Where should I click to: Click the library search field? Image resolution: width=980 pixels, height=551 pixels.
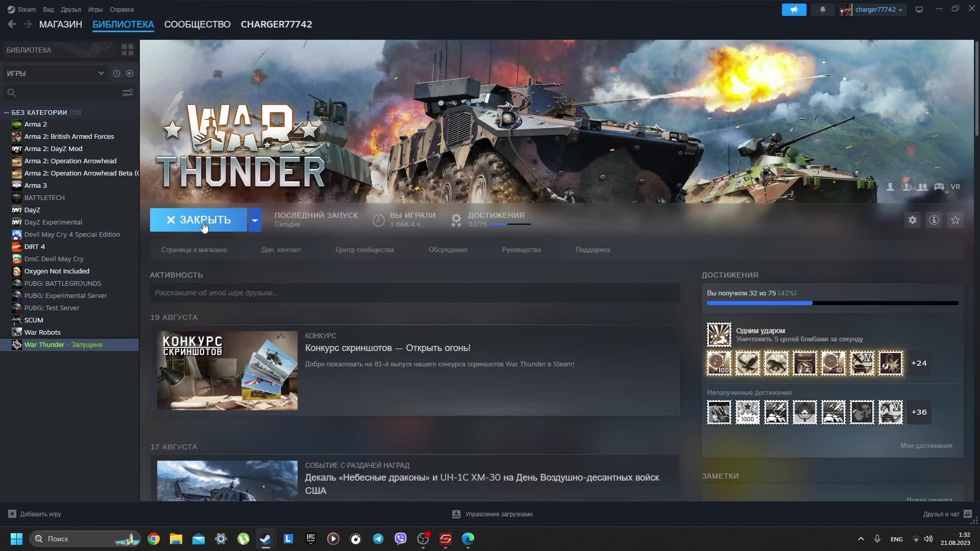[x=61, y=92]
